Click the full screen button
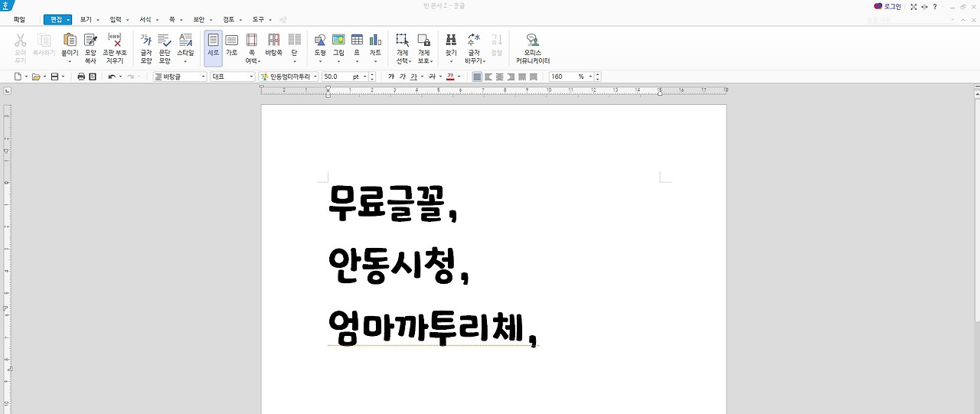 913,6
